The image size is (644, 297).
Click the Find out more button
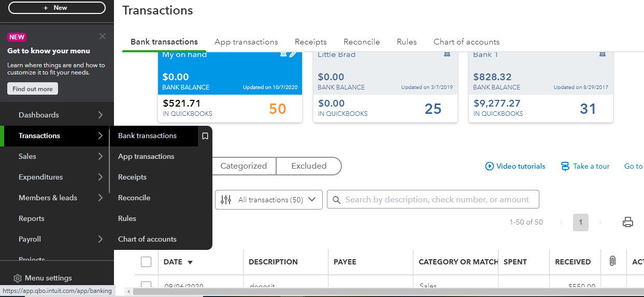click(33, 89)
